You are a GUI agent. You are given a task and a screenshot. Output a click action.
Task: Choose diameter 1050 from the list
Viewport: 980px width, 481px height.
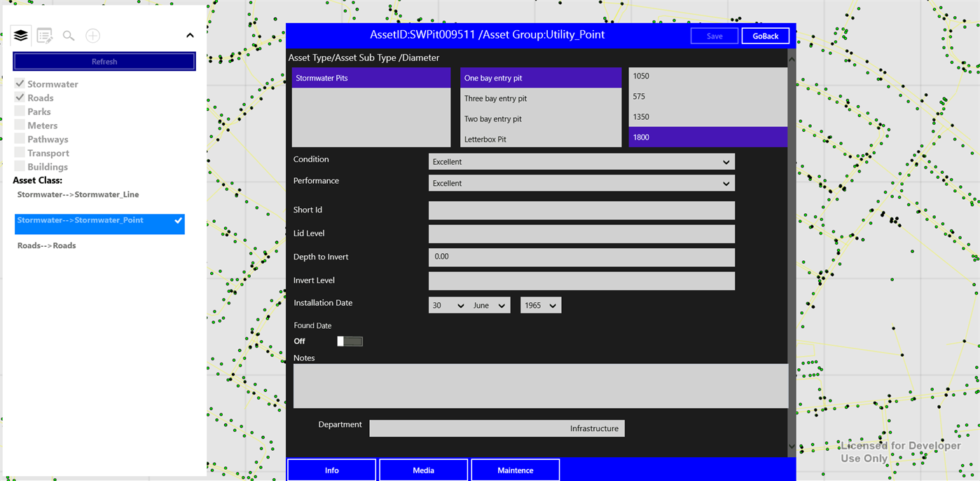point(642,76)
